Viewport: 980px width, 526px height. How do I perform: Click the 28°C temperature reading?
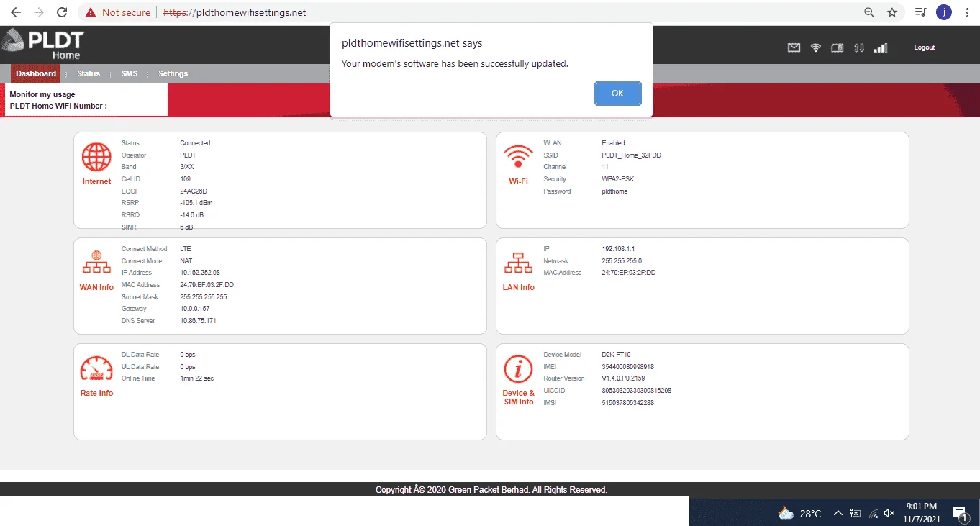click(x=810, y=513)
